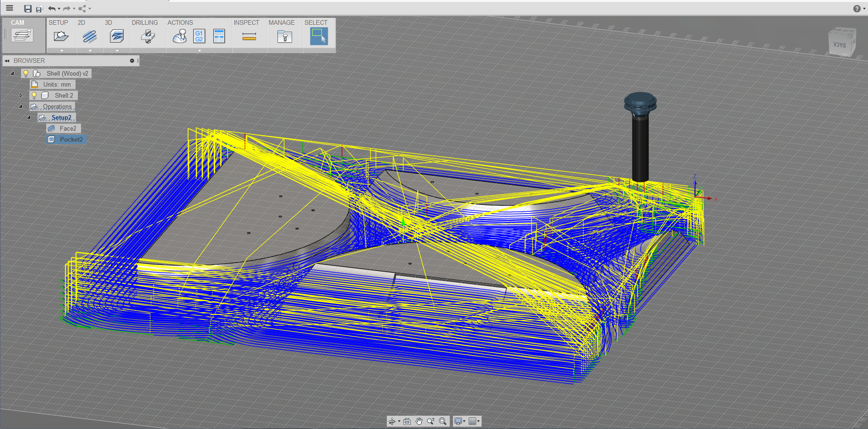The image size is (868, 429).
Task: Click the Save disk icon
Action: tap(28, 9)
